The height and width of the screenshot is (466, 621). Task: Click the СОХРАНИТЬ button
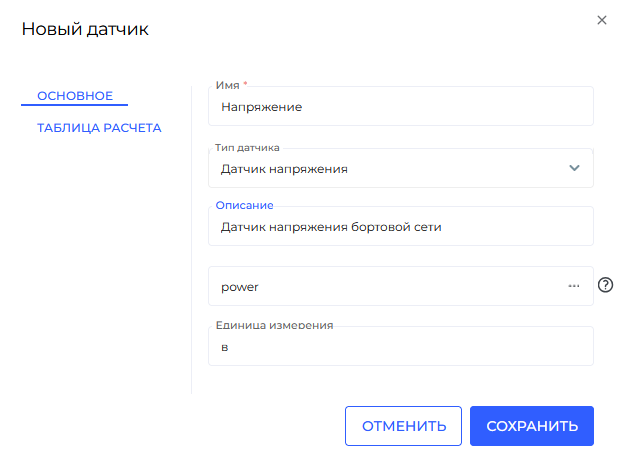coord(531,426)
